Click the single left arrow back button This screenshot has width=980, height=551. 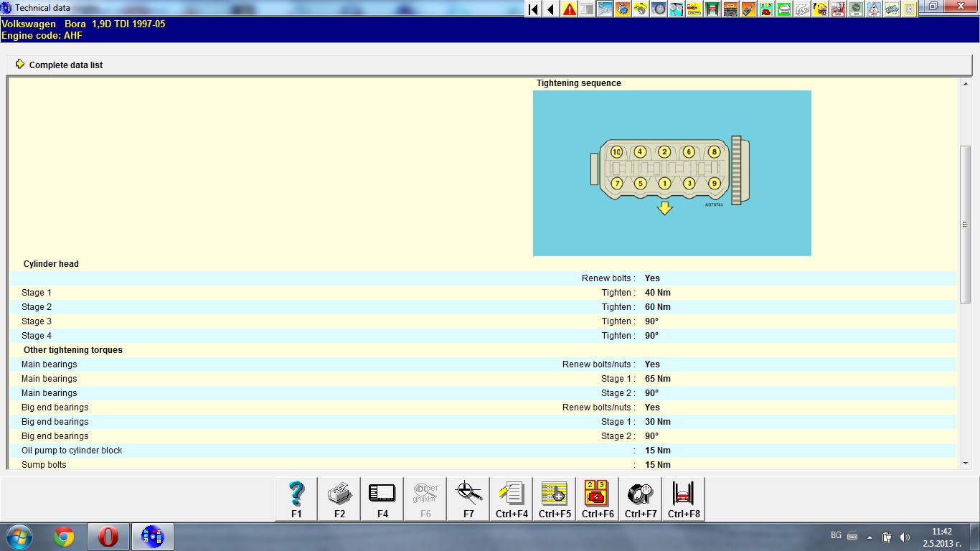pyautogui.click(x=550, y=9)
